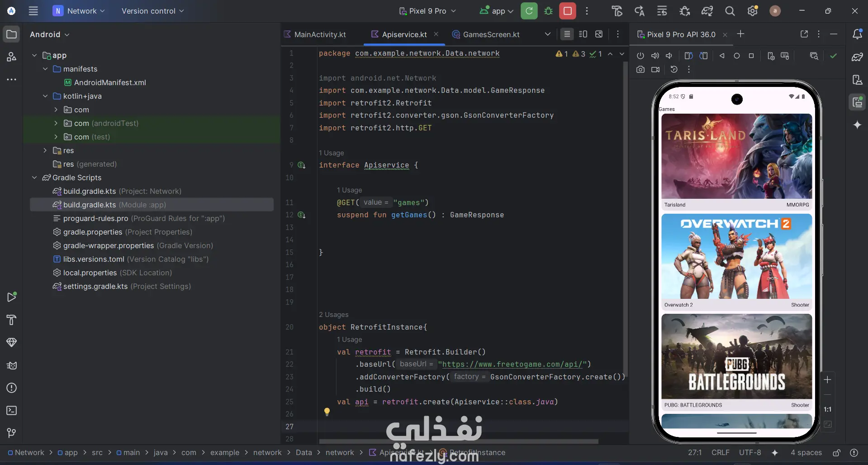This screenshot has height=465, width=868.
Task: Stop the running app with the red button
Action: pyautogui.click(x=568, y=11)
